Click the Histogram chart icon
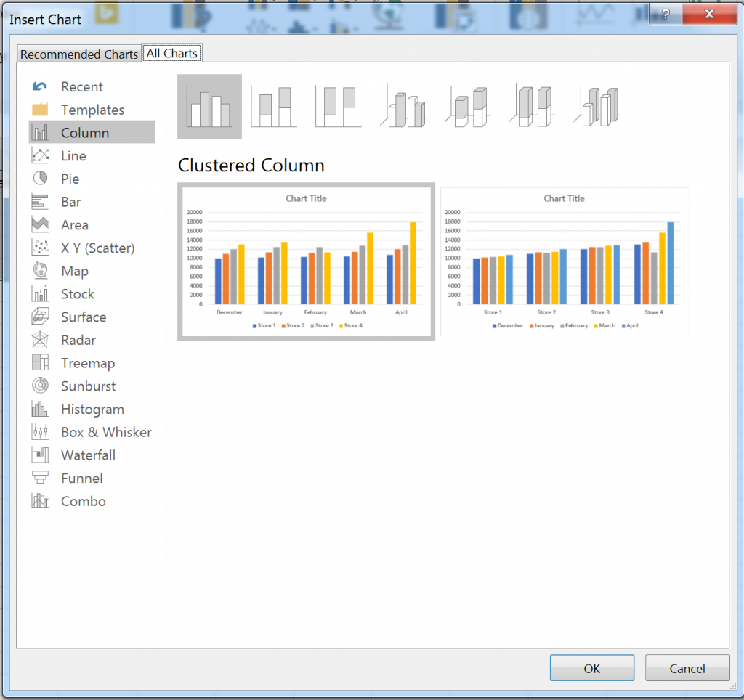 (40, 408)
